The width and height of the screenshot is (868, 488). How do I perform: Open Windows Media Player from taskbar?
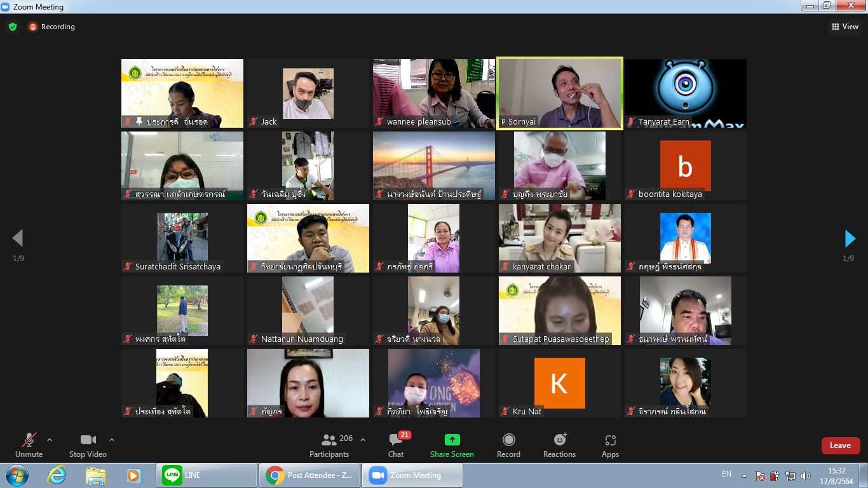[x=134, y=475]
